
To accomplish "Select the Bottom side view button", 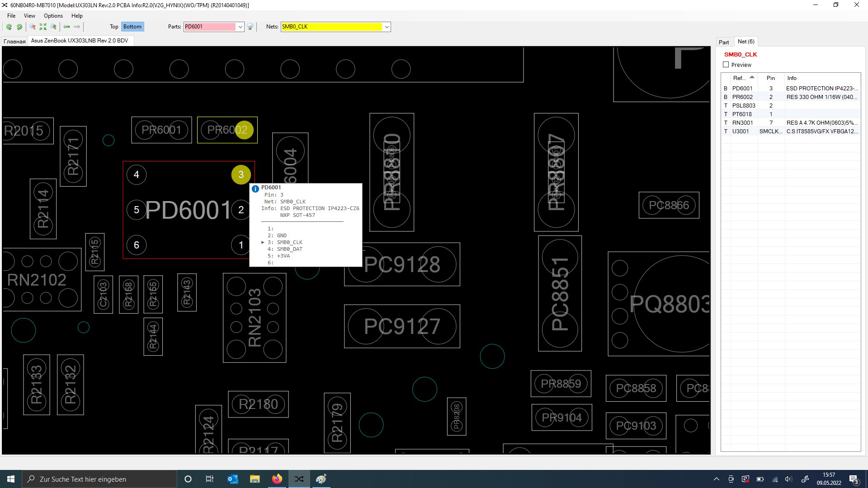I will pyautogui.click(x=132, y=27).
